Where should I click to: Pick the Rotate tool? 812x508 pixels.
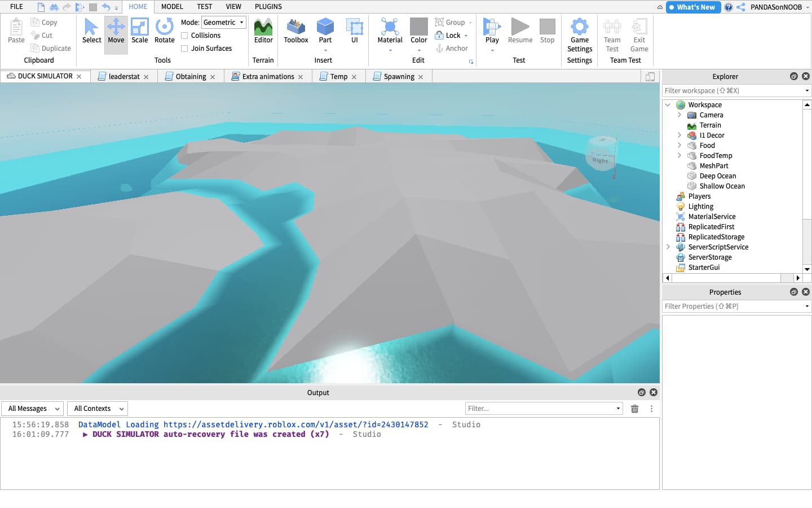coord(164,31)
